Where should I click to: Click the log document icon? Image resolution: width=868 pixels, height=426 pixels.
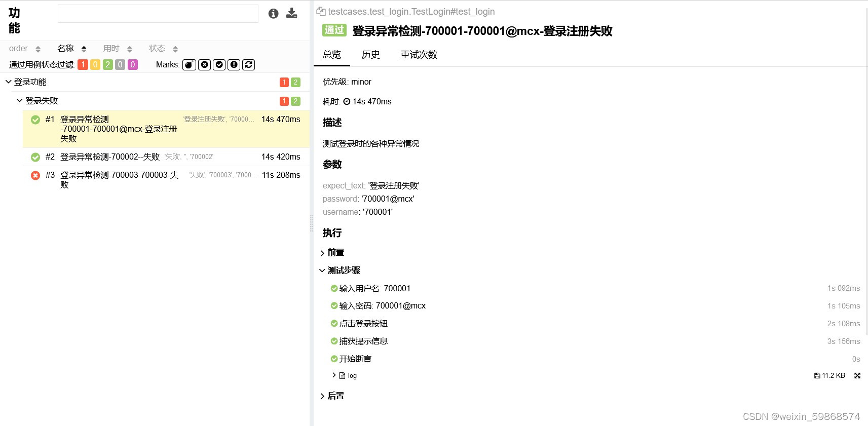[342, 376]
